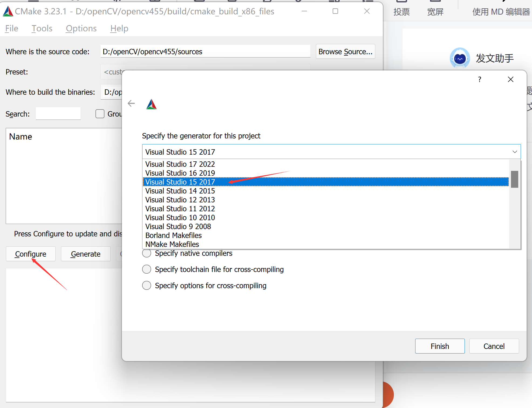Screen dimensions: 532x408
Task: Open the 发文助手 assistant avatar icon
Action: tap(460, 58)
